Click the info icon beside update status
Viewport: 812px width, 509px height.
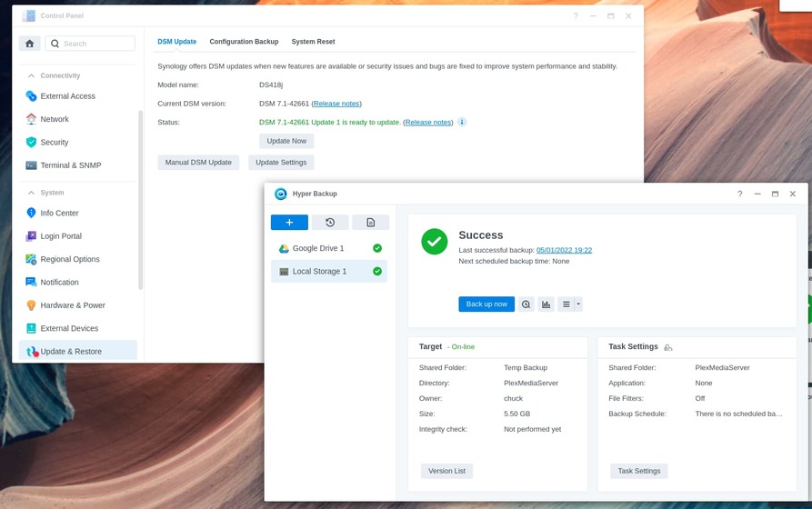click(x=462, y=122)
